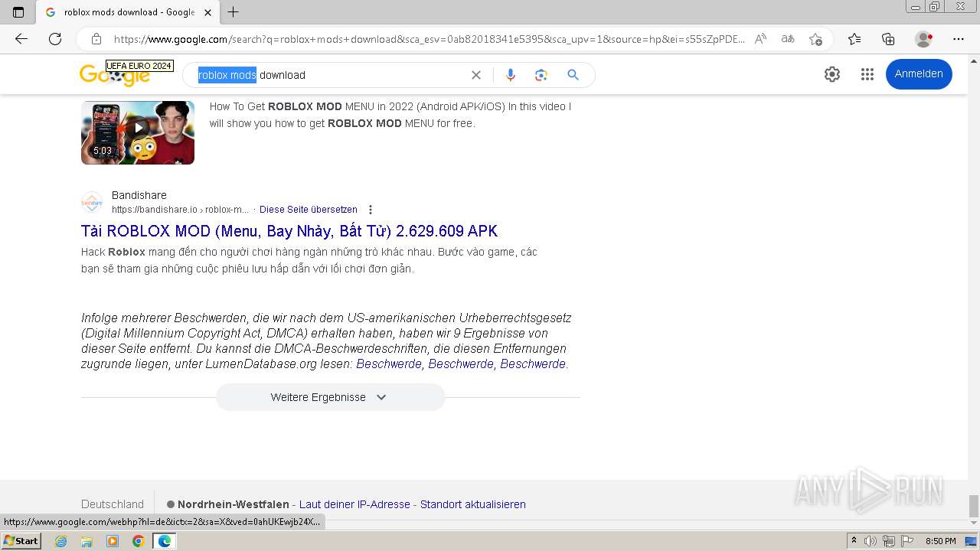Image resolution: width=980 pixels, height=551 pixels.
Task: Go back to the previous page
Action: pyautogui.click(x=21, y=39)
